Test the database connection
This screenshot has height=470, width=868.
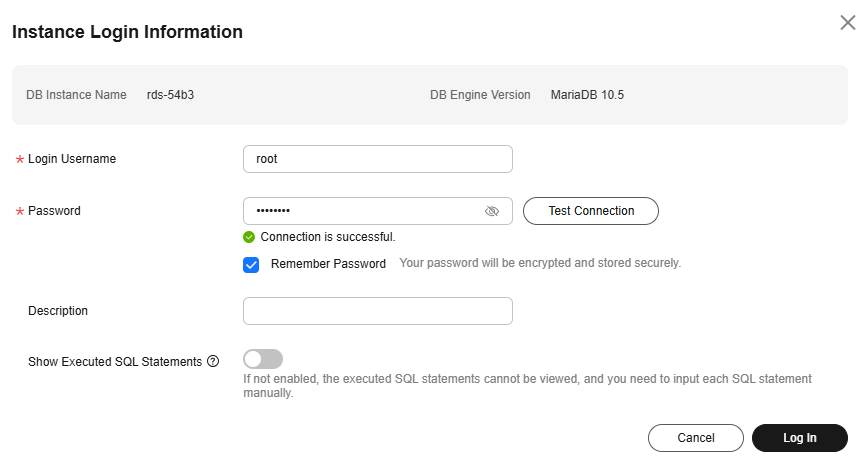591,211
